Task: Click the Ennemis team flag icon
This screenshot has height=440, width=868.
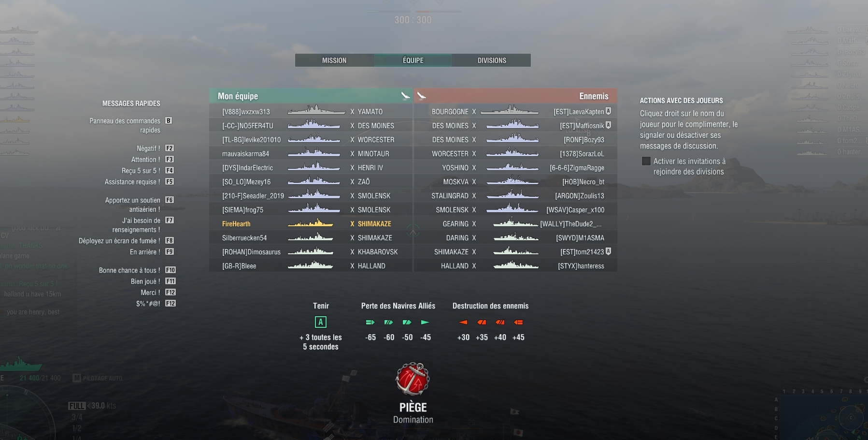Action: [x=422, y=96]
